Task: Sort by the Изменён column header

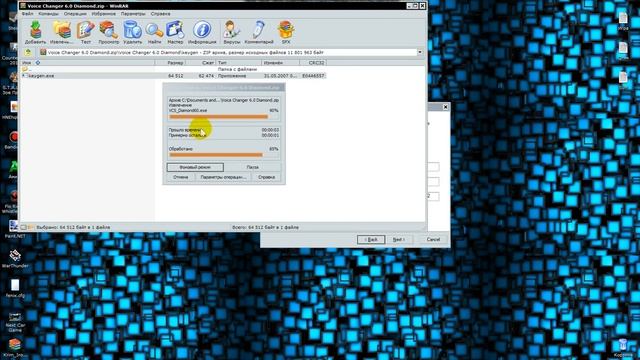Action: click(280, 63)
